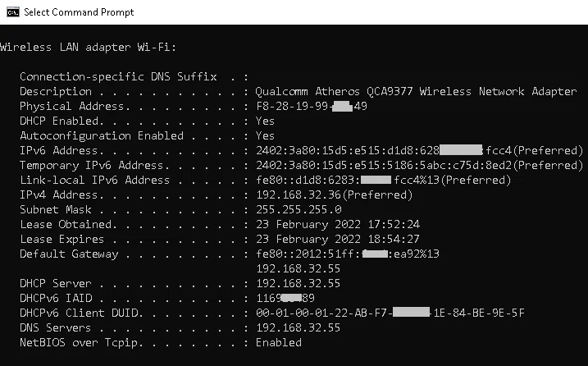588x366 pixels.
Task: Click the 'Lease Obtained' label
Action: pyautogui.click(x=66, y=224)
